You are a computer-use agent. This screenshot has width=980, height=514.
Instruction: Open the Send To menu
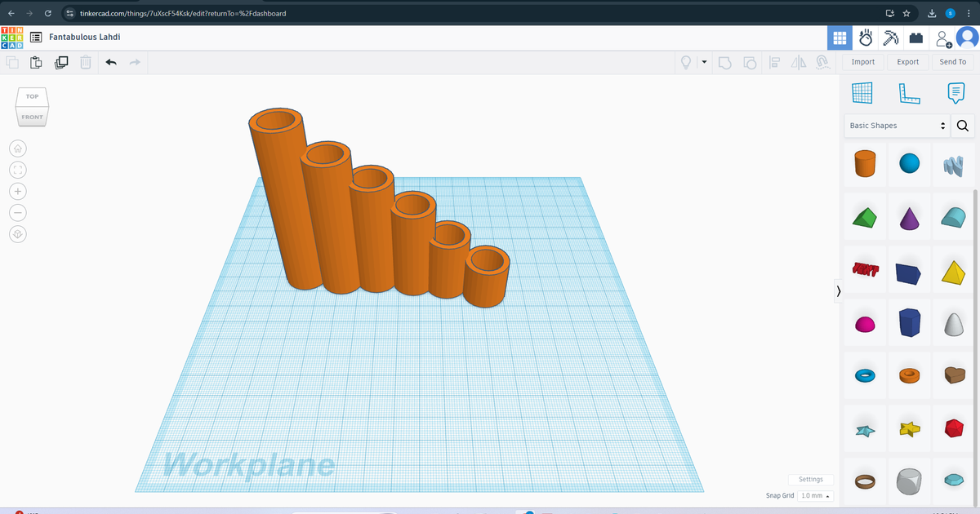coord(952,62)
